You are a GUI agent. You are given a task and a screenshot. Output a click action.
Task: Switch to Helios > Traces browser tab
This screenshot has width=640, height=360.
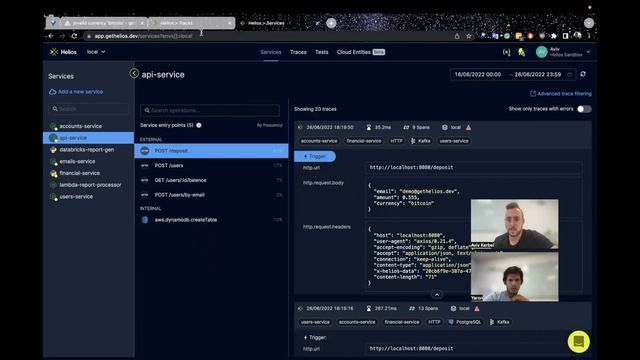191,23
